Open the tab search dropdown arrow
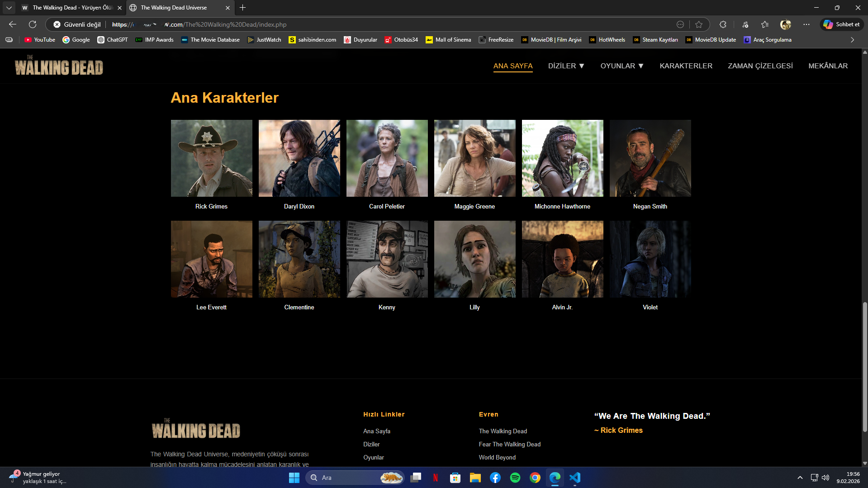The height and width of the screenshot is (488, 868). coord(9,8)
